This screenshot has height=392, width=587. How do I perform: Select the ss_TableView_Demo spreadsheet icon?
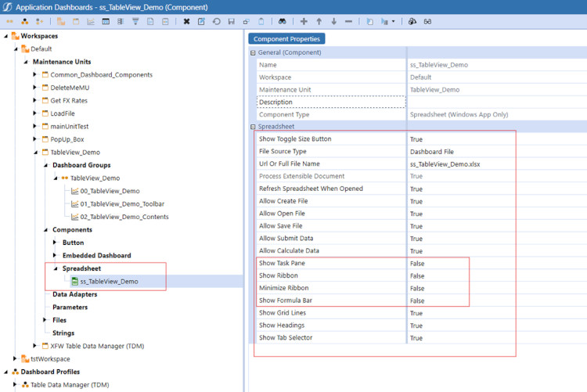coord(74,281)
